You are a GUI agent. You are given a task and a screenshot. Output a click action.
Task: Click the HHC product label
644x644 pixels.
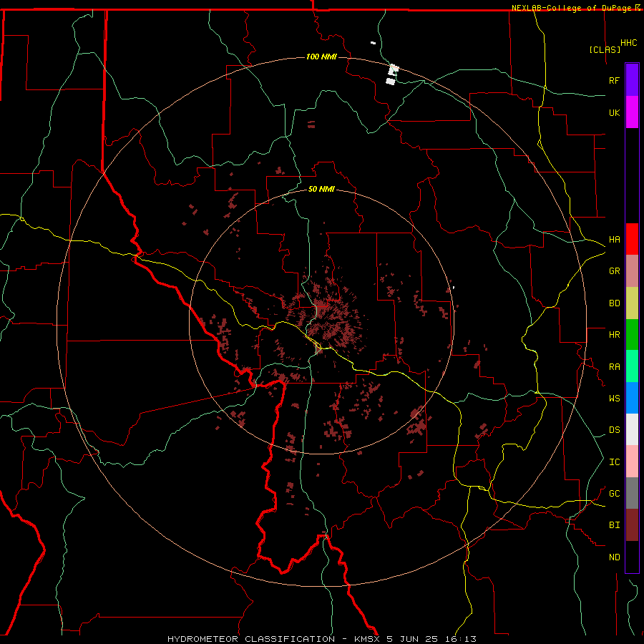pos(628,43)
